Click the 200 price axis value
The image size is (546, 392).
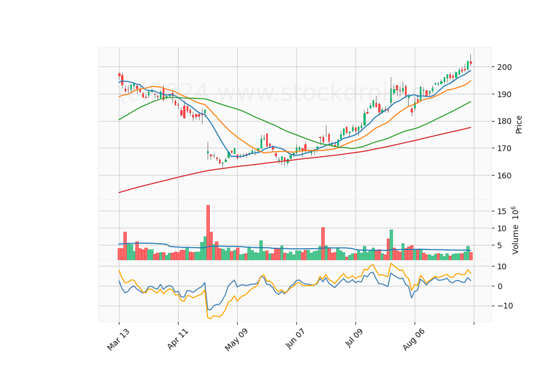(x=504, y=67)
